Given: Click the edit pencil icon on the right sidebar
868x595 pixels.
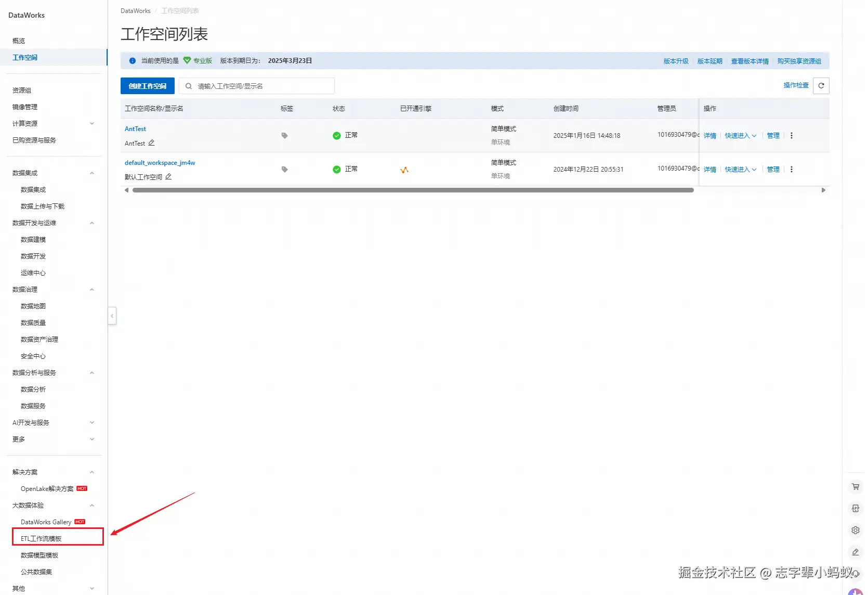Looking at the screenshot, I should click(856, 552).
